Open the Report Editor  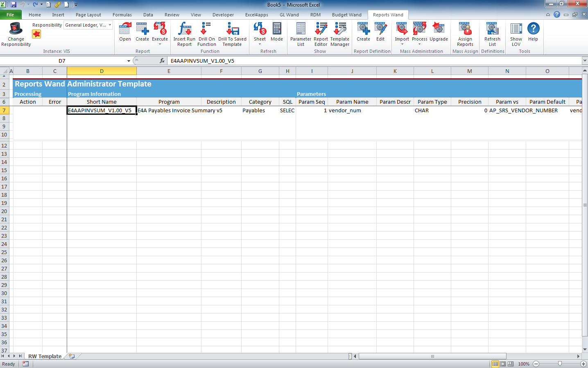tap(321, 34)
